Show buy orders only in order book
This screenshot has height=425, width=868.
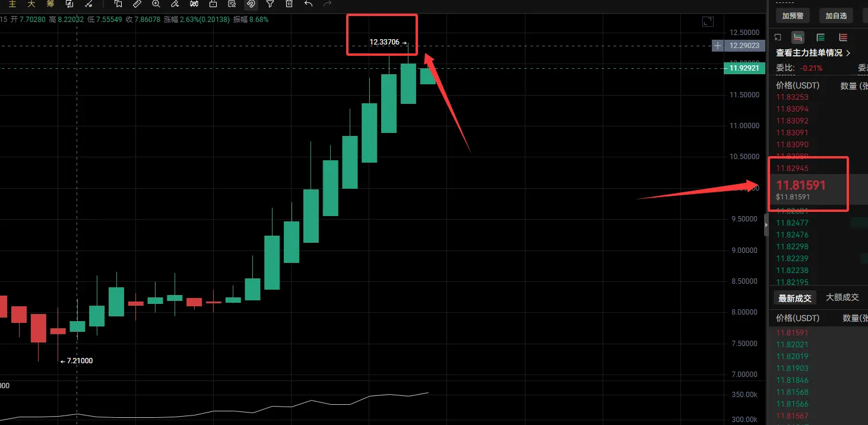[821, 37]
